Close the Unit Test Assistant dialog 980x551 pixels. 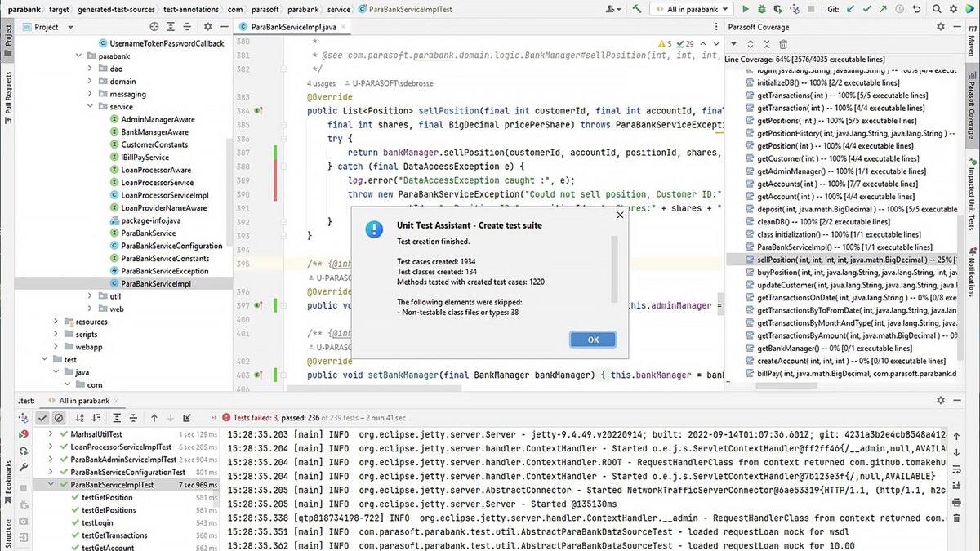point(619,216)
